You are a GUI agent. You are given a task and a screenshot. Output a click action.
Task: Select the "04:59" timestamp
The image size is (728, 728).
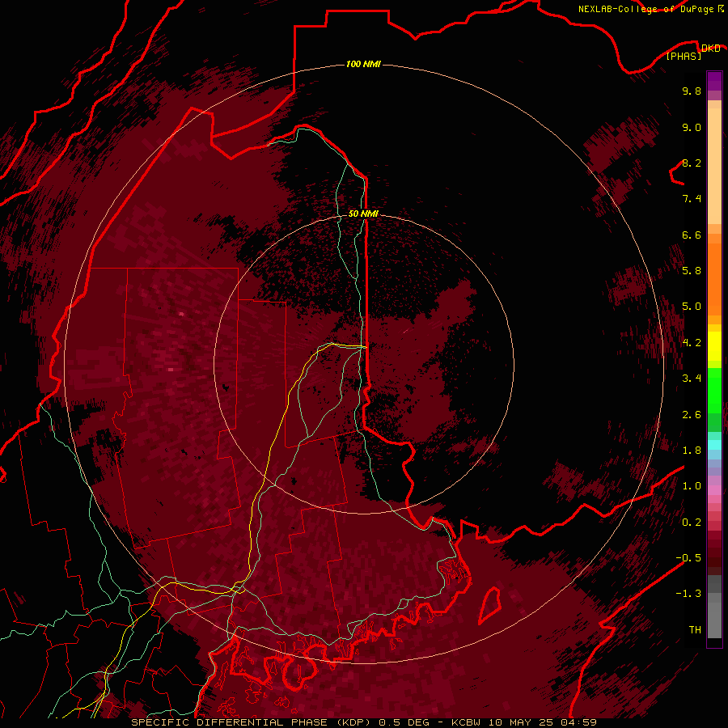[x=578, y=722]
